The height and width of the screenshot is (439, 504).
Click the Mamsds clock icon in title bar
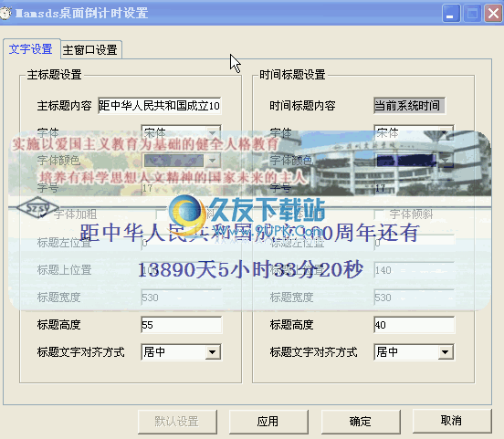(x=5, y=13)
